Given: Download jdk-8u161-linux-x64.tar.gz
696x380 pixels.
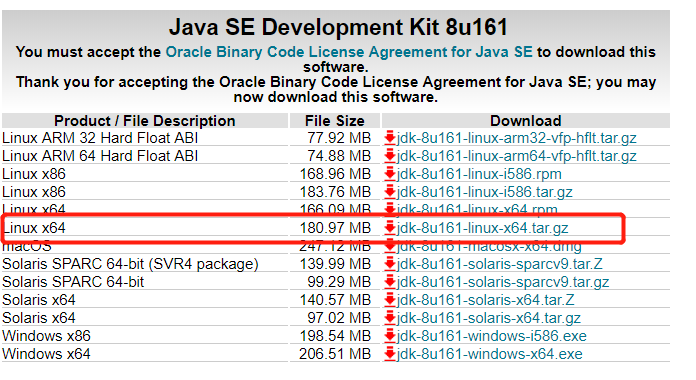Looking at the screenshot, I should point(482,228).
